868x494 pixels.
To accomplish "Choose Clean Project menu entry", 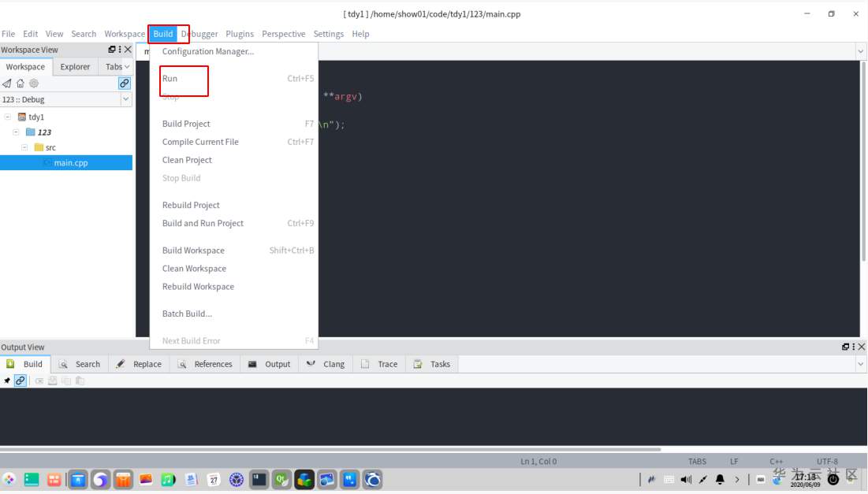I will (234, 160).
